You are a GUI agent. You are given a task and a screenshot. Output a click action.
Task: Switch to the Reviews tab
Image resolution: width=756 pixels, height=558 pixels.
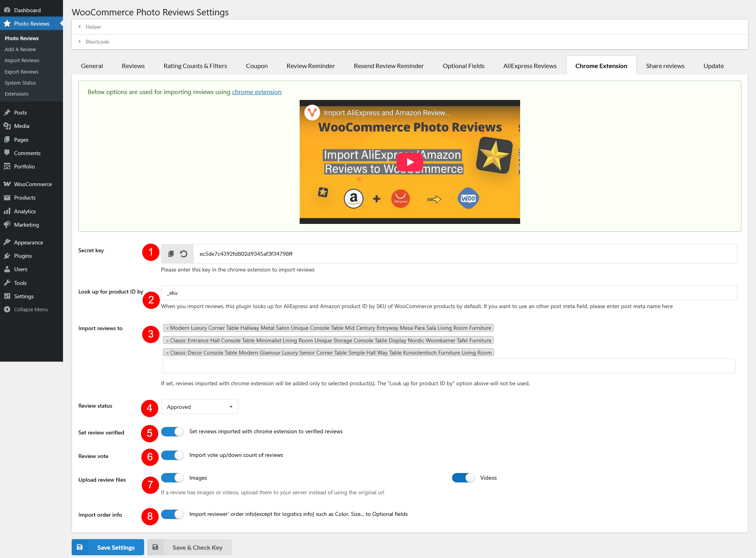coord(133,66)
